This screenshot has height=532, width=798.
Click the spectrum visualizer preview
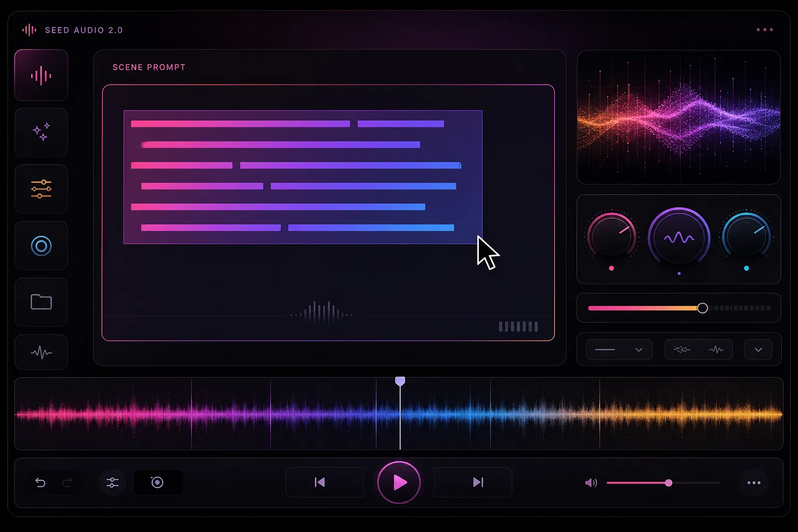(679, 117)
